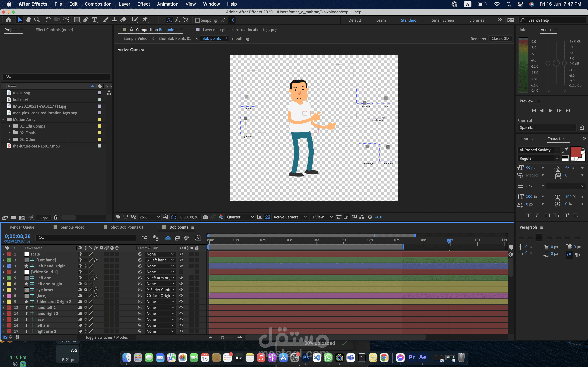Click the trash icon in Project panel
Viewport: 588px width, 367px height.
click(56, 218)
